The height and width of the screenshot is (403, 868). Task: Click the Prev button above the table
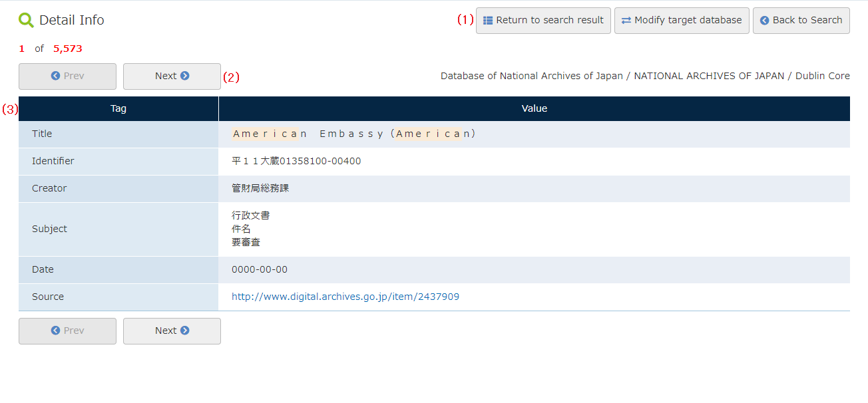pos(67,76)
